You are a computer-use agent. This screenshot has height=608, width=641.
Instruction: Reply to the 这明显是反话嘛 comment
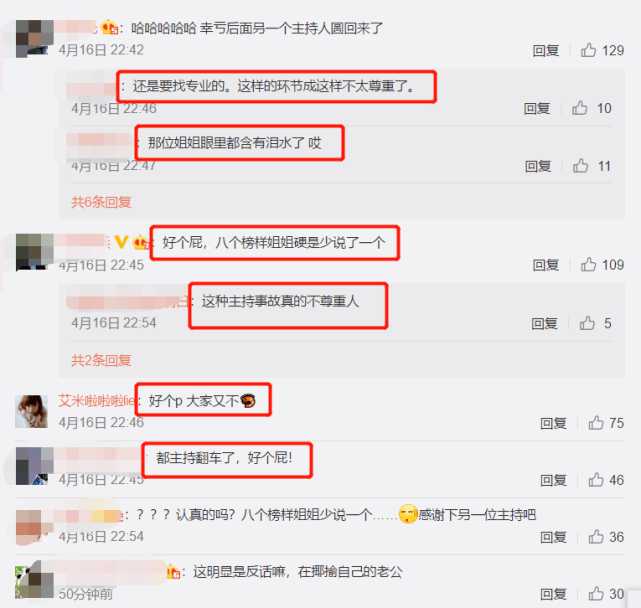pyautogui.click(x=554, y=594)
